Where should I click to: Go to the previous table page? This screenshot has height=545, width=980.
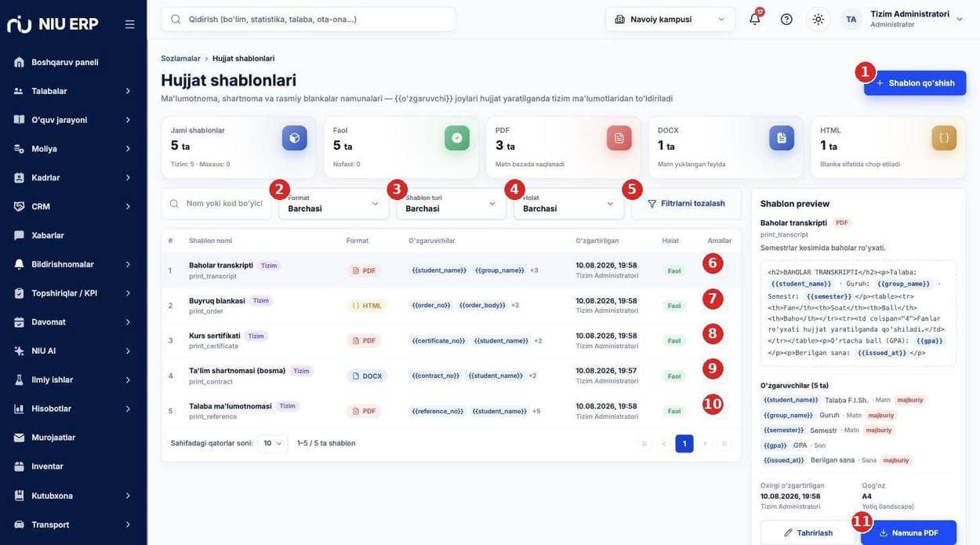pyautogui.click(x=664, y=444)
